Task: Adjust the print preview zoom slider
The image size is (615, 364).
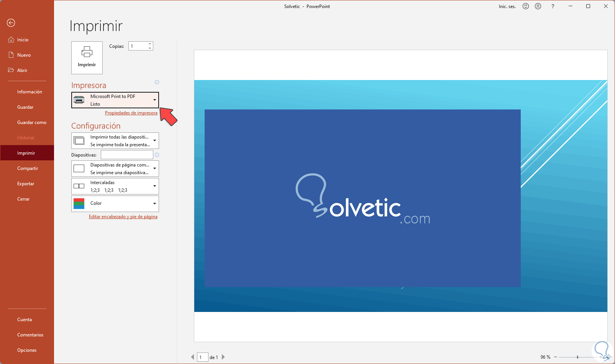Action: 577,357
